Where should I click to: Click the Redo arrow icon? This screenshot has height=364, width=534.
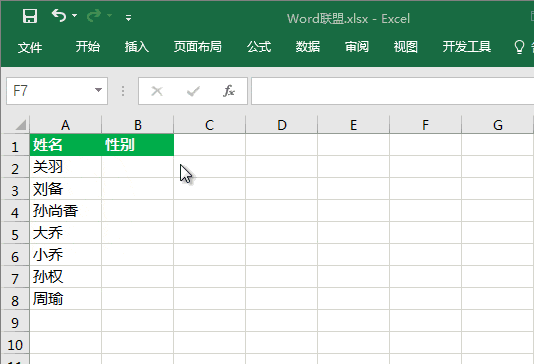[94, 16]
